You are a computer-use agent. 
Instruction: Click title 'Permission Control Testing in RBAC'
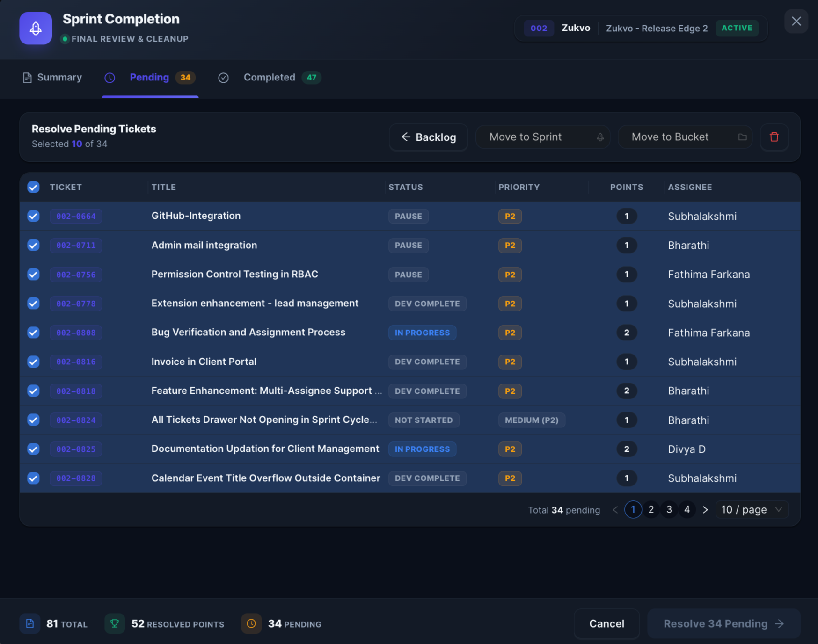(x=234, y=275)
